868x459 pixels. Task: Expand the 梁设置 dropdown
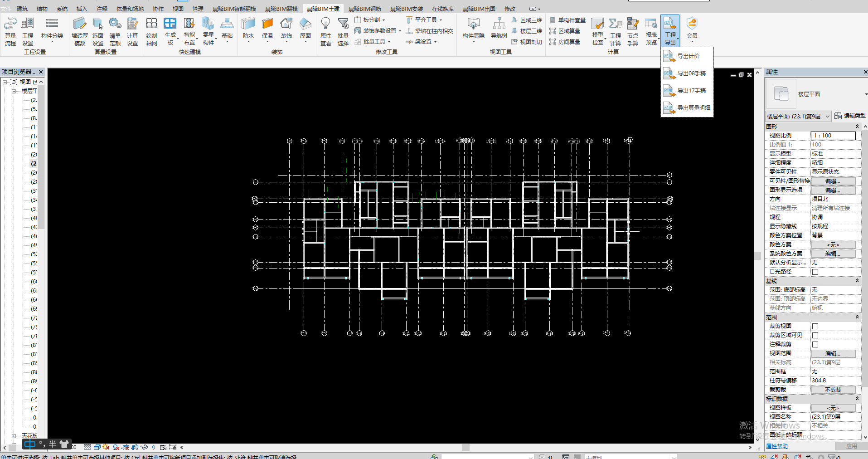click(x=435, y=42)
